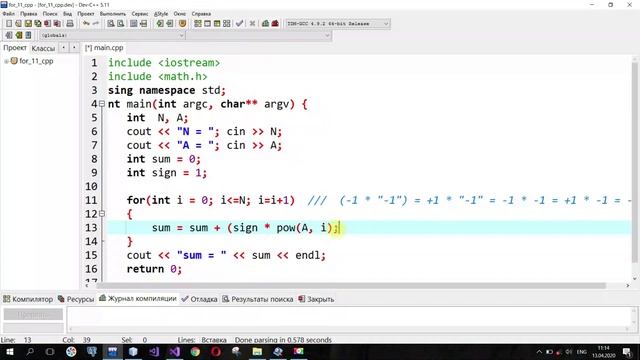Click the checkmark Debug toolbar icon
Screen dimensions: 640x360
pos(240,24)
